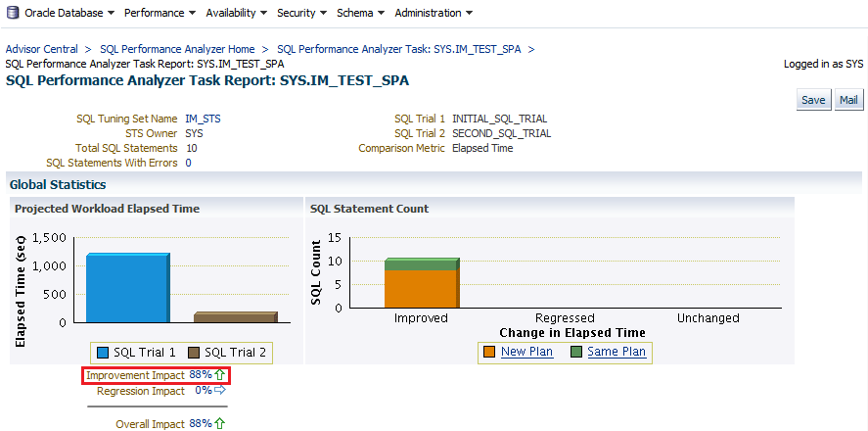Click the Save button
The width and height of the screenshot is (868, 431).
point(814,100)
